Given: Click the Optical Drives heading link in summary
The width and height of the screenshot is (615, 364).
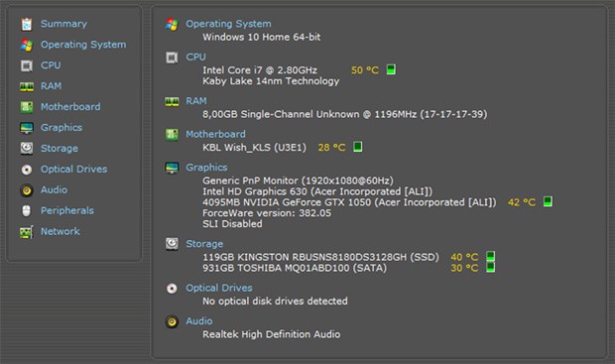Looking at the screenshot, I should pos(219,288).
